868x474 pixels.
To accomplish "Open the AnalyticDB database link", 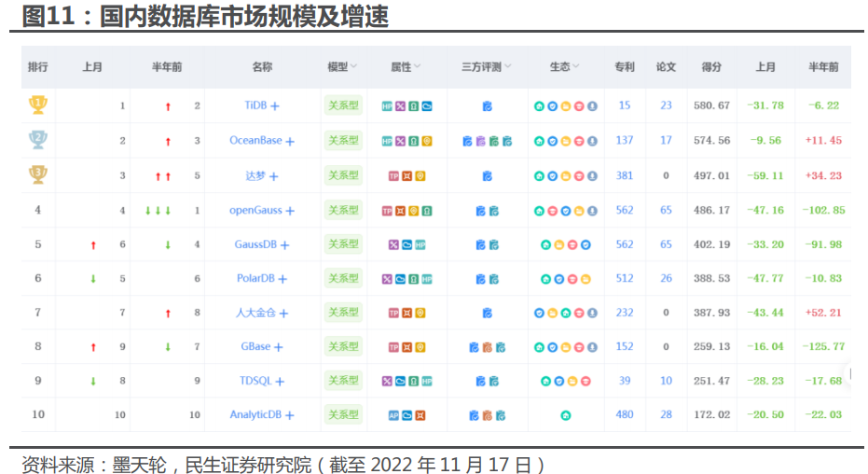I will click(x=255, y=414).
